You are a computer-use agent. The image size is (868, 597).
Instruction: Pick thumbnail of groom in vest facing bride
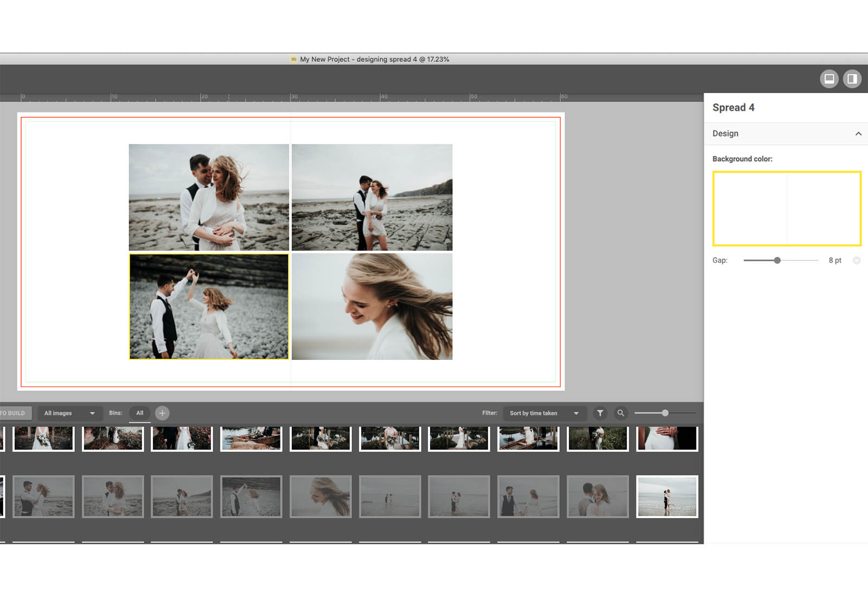pos(43,497)
